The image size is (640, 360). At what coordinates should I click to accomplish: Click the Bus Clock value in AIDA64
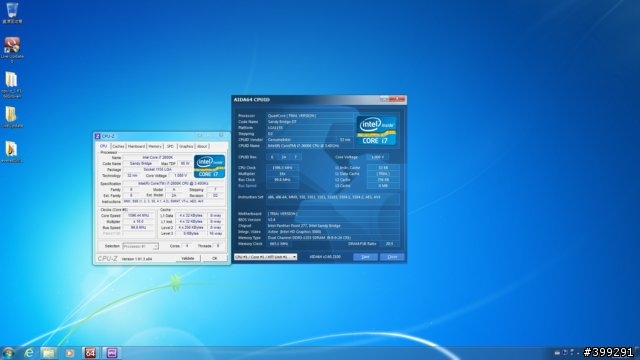[x=282, y=180]
